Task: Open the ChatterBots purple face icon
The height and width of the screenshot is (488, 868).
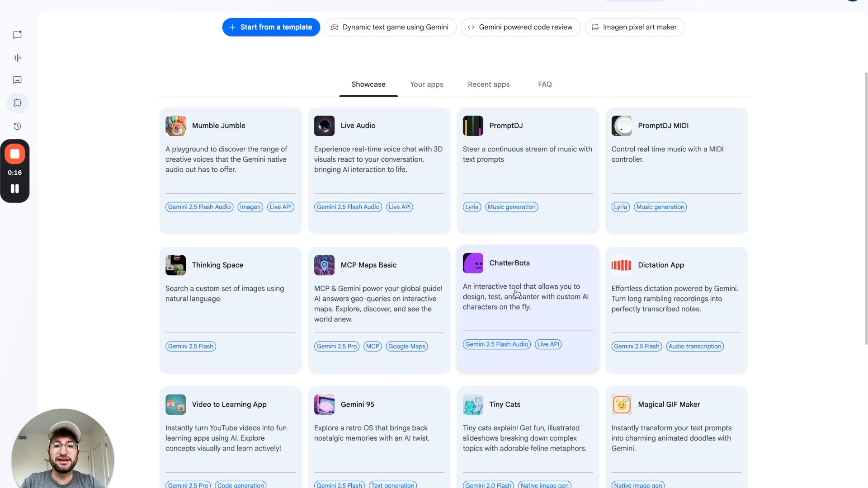Action: click(x=473, y=263)
